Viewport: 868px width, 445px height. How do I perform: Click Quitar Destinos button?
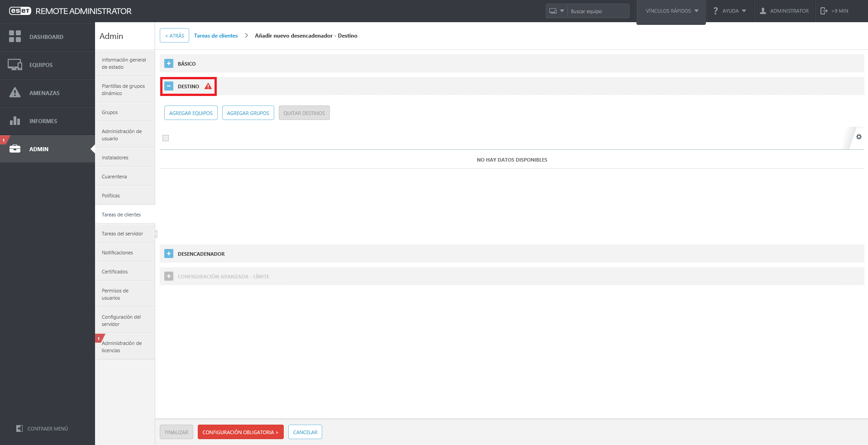[x=304, y=113]
